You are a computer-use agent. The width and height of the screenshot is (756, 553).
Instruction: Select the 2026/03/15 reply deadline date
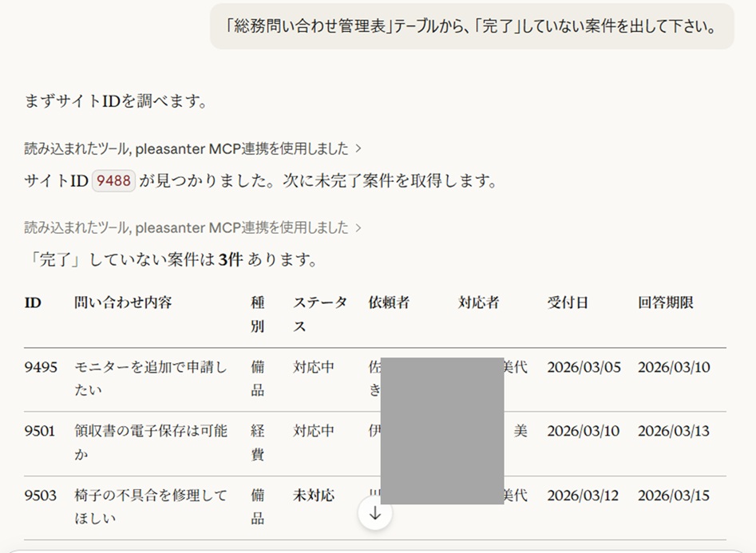pos(673,496)
